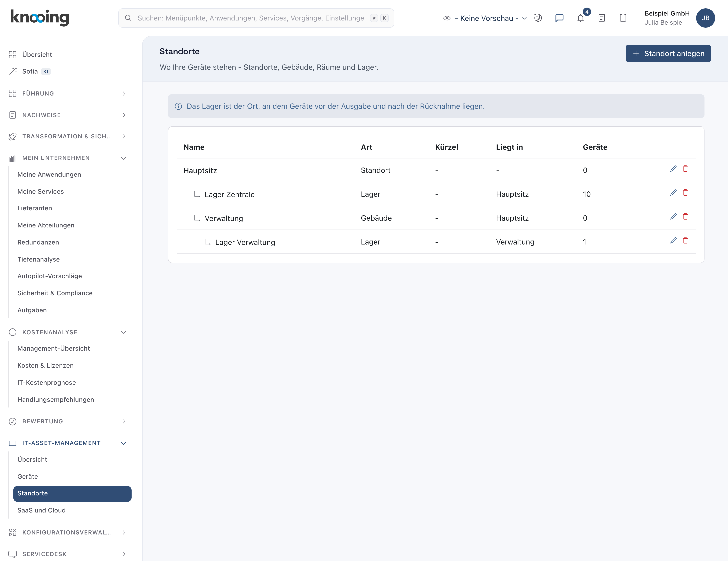Open SaaS und Cloud menu item
This screenshot has width=728, height=561.
coord(41,510)
